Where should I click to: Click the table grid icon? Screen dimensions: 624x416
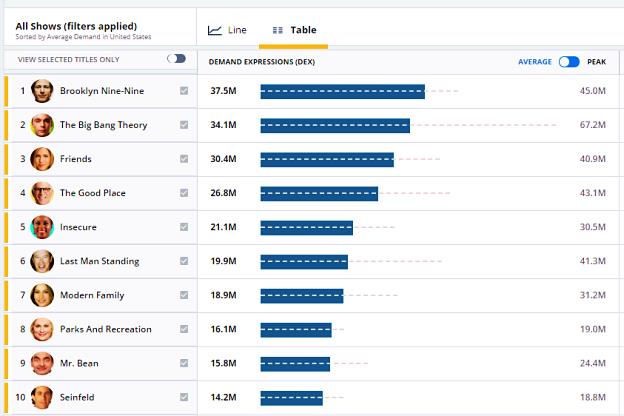click(277, 30)
